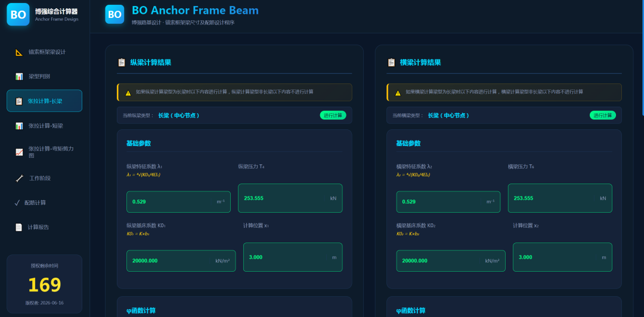Click the 进行计算 badge for 横梁
This screenshot has width=644, height=317.
click(x=603, y=116)
